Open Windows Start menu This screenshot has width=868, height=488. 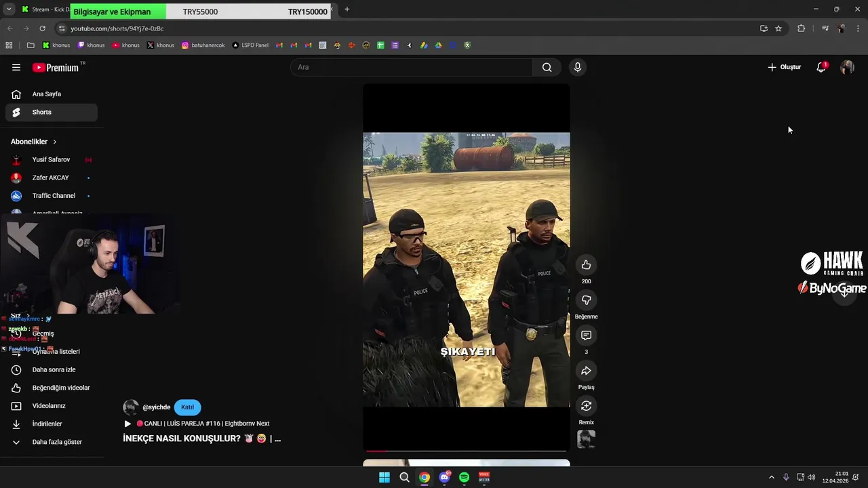click(384, 477)
